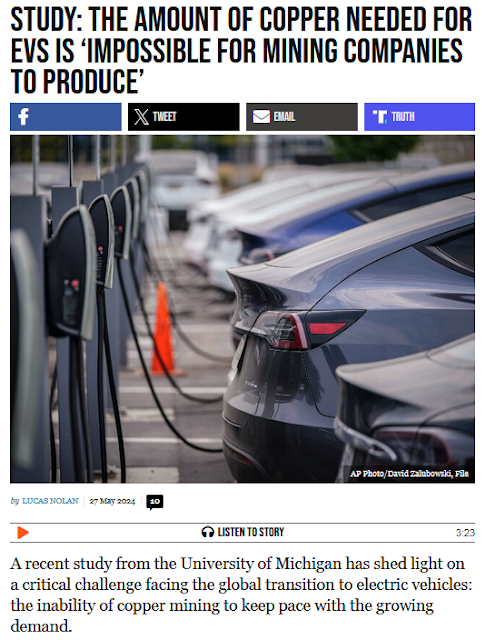
Task: Click the University of Michigan study paragraph
Action: click(241, 595)
